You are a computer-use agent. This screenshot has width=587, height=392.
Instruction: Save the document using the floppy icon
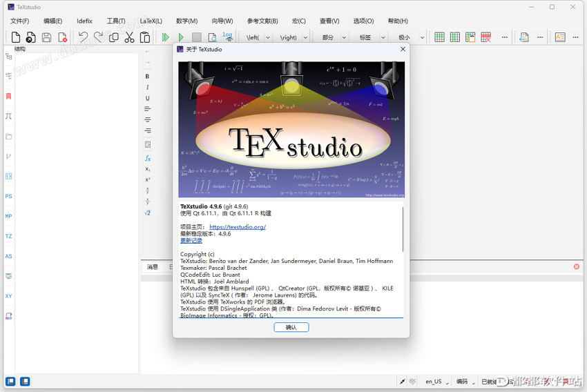pyautogui.click(x=46, y=37)
